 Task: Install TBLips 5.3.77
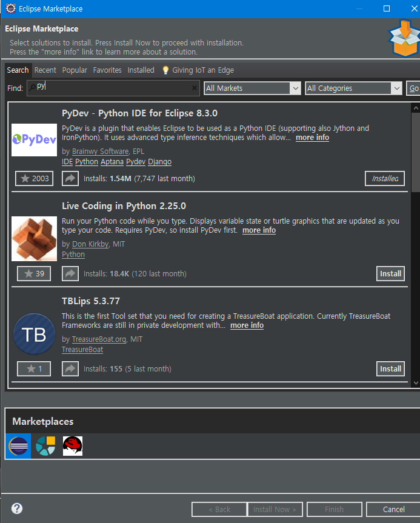point(391,368)
